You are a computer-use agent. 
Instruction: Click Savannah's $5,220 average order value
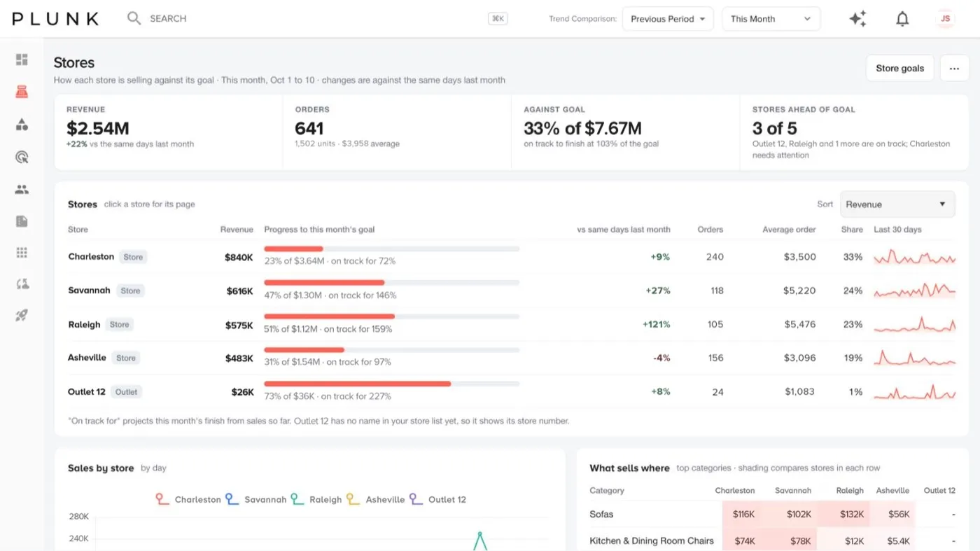pyautogui.click(x=800, y=291)
